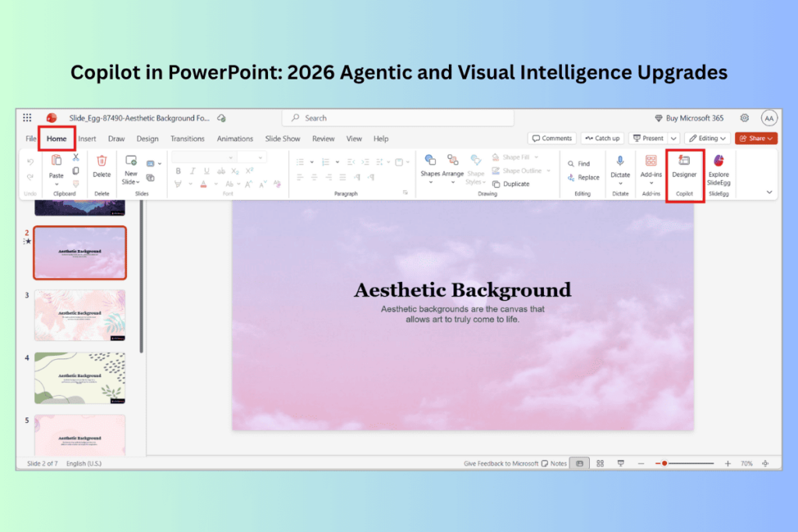Toggle the Notes pane
The width and height of the screenshot is (798, 532).
point(554,463)
